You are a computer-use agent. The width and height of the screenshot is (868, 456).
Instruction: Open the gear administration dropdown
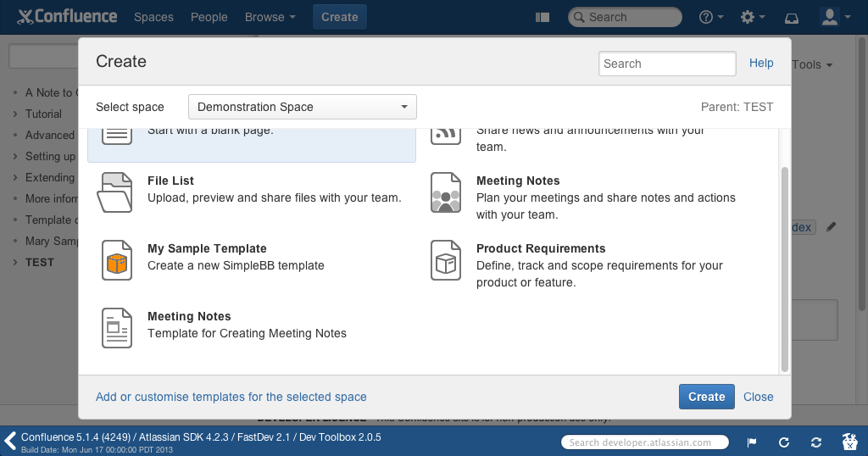pos(752,17)
